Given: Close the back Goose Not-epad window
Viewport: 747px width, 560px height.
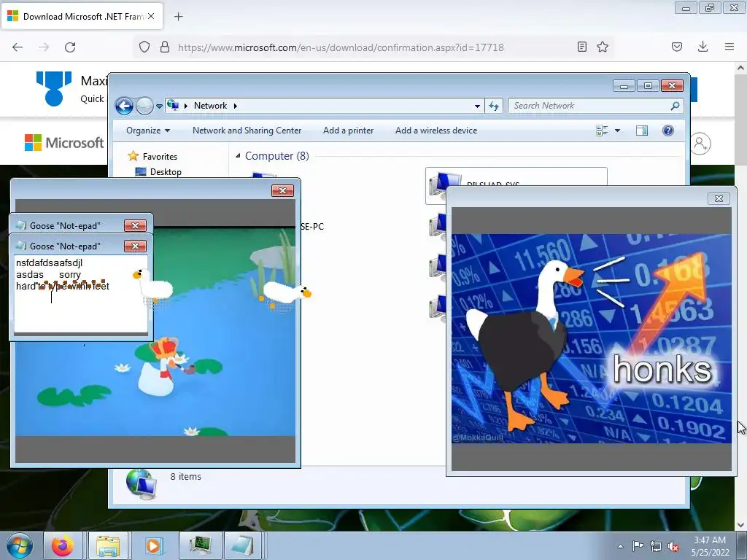Looking at the screenshot, I should tap(135, 225).
